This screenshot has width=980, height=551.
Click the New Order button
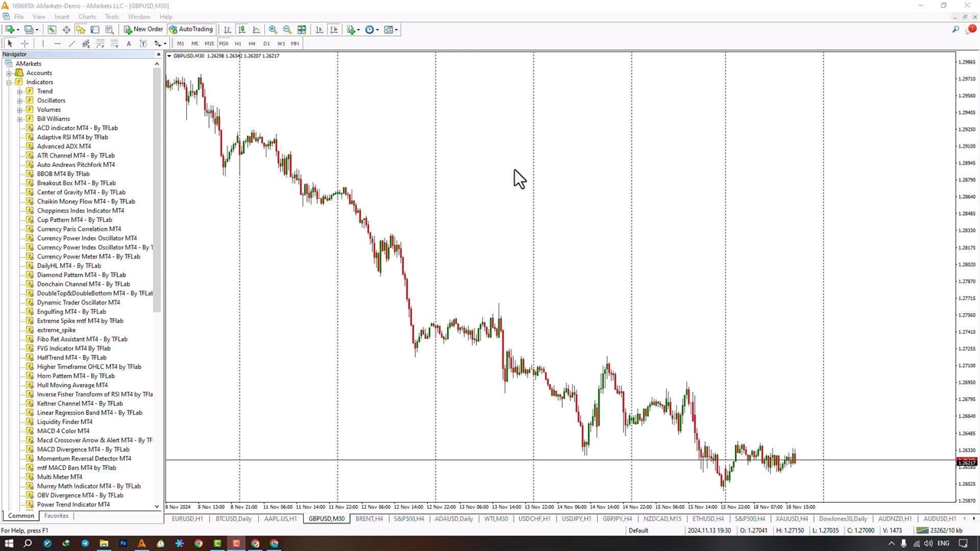click(143, 30)
